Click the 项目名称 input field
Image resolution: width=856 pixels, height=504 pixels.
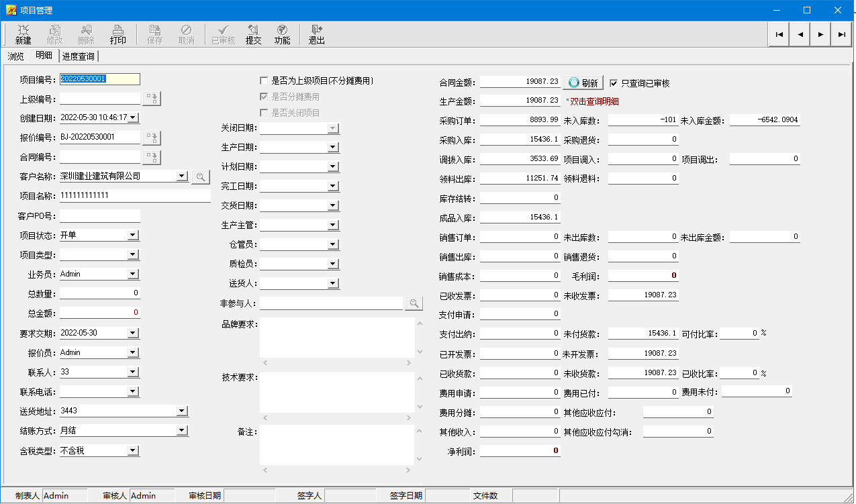(135, 195)
